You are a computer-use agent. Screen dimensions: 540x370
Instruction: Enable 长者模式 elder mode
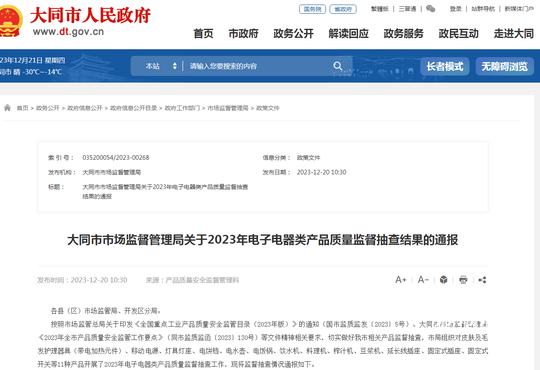[x=445, y=66]
